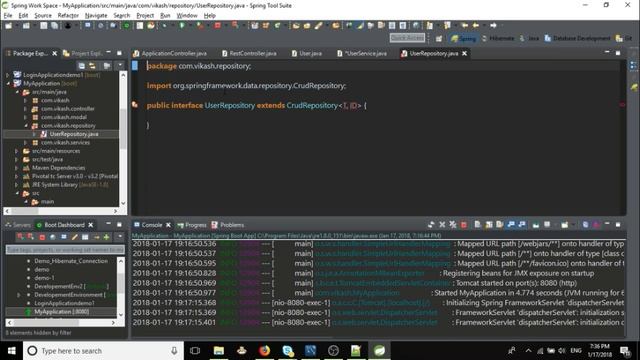
Task: Open Firefox from the taskbar
Action: point(264,351)
